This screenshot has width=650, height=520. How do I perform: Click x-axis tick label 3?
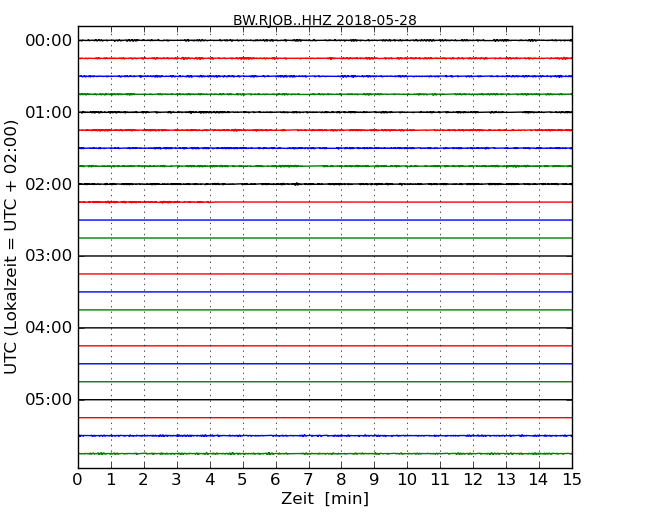click(x=177, y=480)
